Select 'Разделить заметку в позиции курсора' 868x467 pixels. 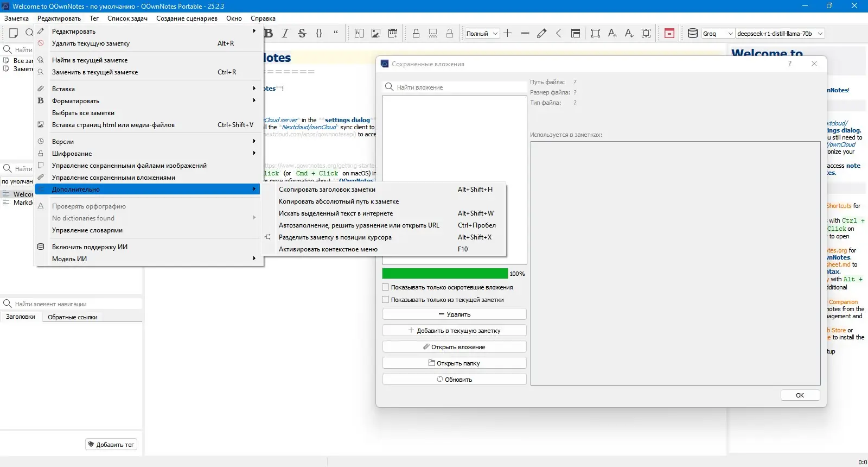tap(335, 237)
